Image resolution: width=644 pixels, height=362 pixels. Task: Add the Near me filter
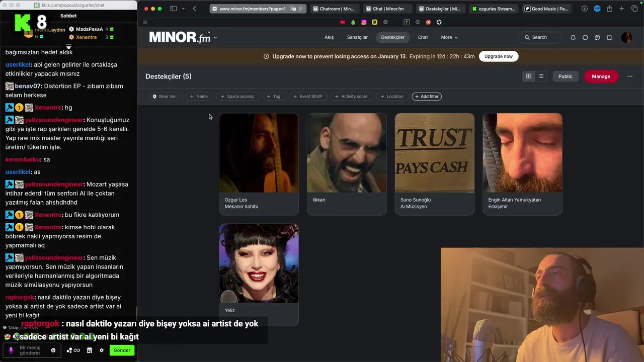pyautogui.click(x=164, y=97)
